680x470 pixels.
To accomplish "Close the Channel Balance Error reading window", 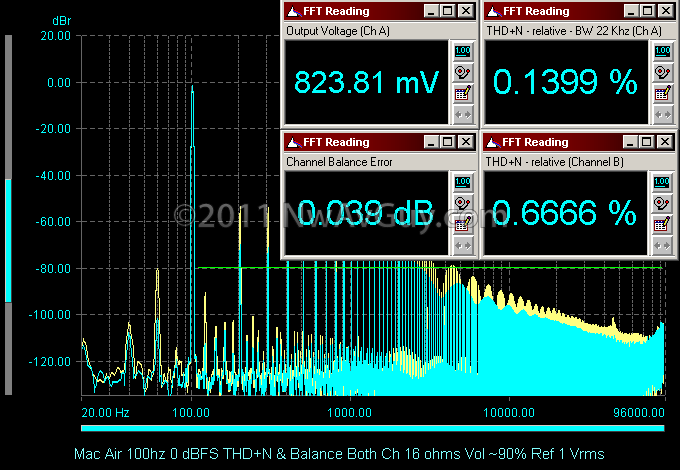I will (466, 142).
